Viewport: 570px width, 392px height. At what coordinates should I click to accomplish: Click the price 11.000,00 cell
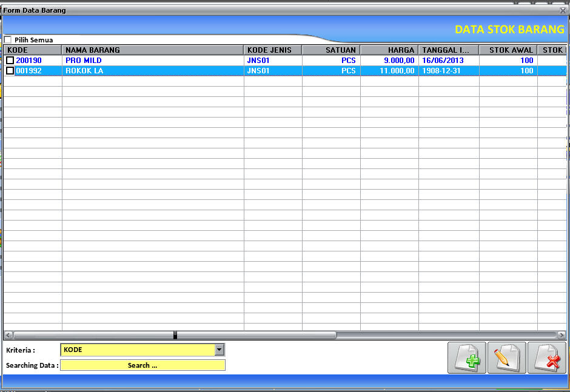(389, 70)
